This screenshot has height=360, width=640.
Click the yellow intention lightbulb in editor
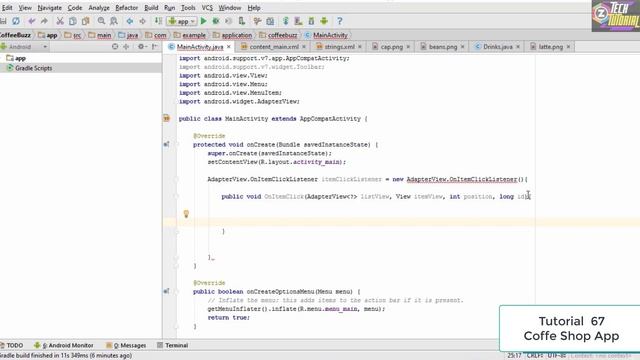pyautogui.click(x=186, y=213)
